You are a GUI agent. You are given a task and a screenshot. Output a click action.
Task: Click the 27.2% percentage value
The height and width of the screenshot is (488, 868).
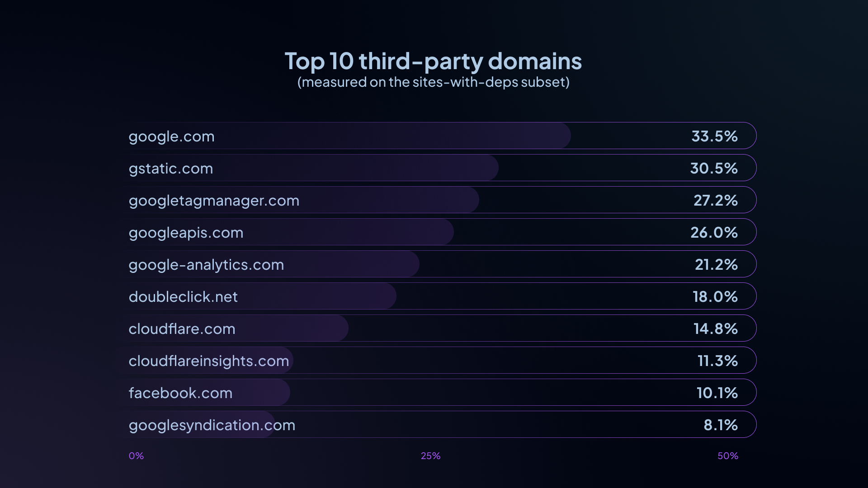(716, 200)
